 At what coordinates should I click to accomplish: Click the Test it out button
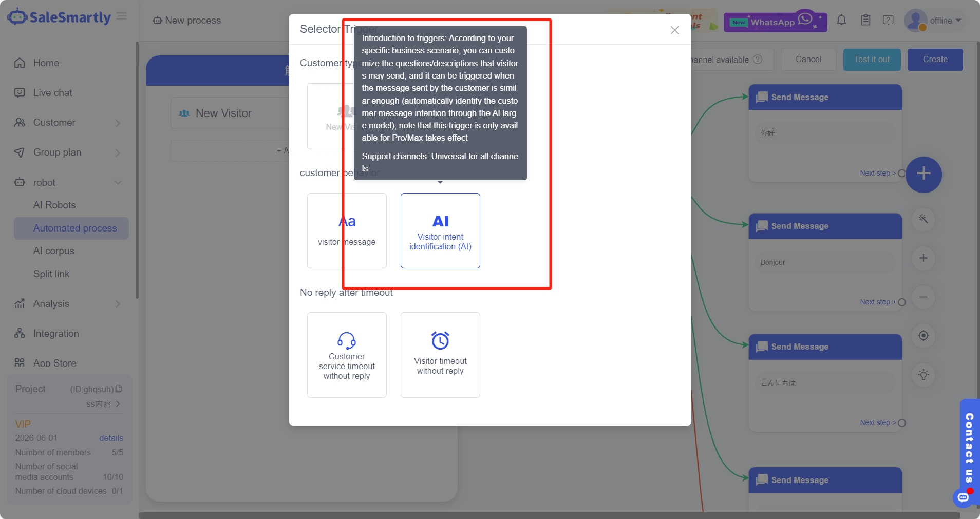click(x=871, y=60)
